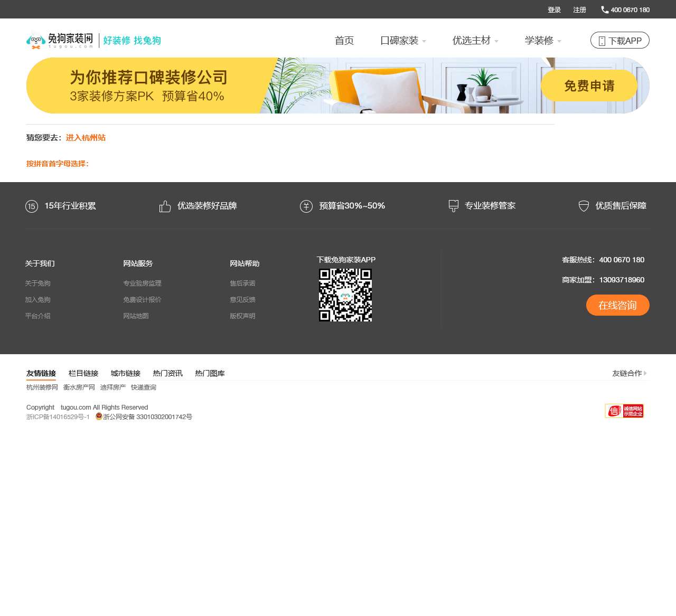This screenshot has width=676, height=616.
Task: Open the 加入兔狗 footer link
Action: click(x=38, y=300)
